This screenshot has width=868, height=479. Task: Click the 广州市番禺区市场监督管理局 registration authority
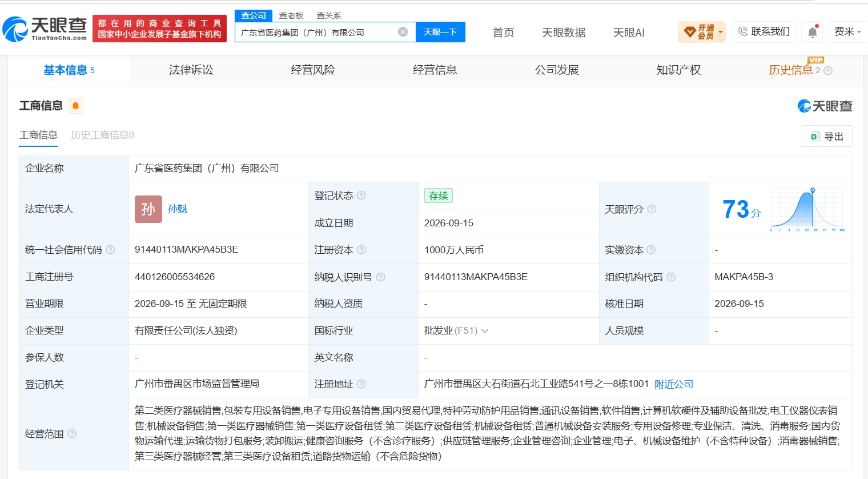tap(197, 384)
